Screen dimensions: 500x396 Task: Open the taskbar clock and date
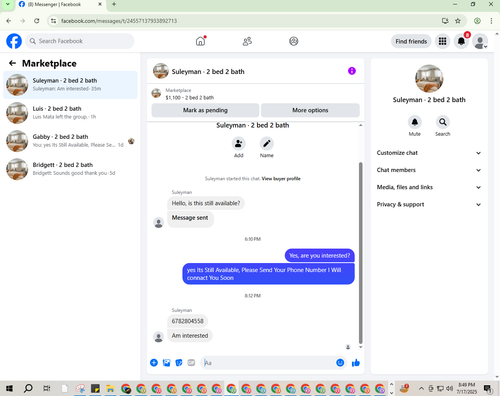coord(467,388)
